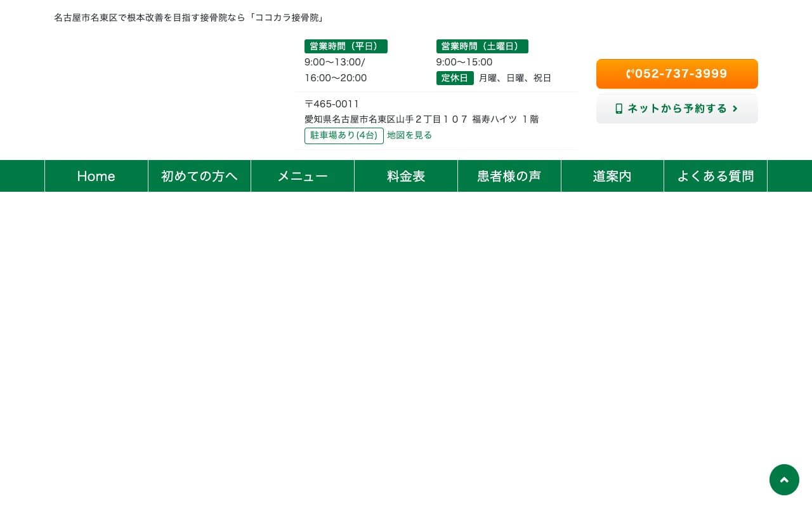Open the Home navigation item

[96, 176]
